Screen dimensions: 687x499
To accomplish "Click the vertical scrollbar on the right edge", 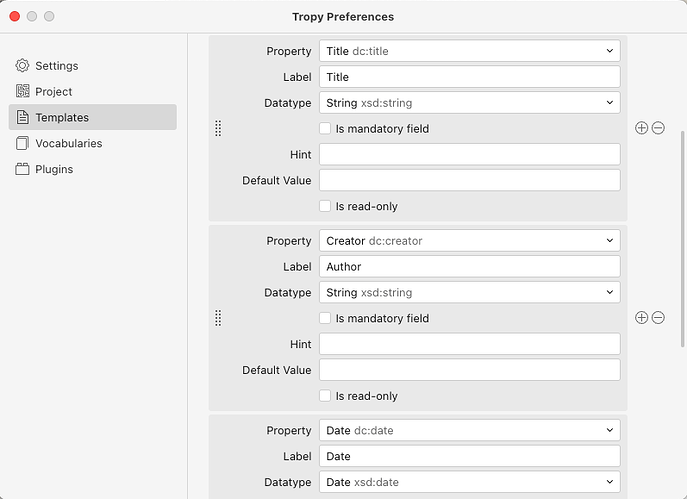I will pos(682,239).
